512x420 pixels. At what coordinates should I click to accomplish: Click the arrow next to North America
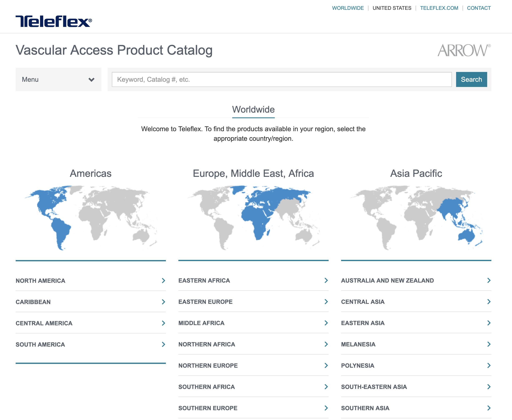tap(163, 281)
